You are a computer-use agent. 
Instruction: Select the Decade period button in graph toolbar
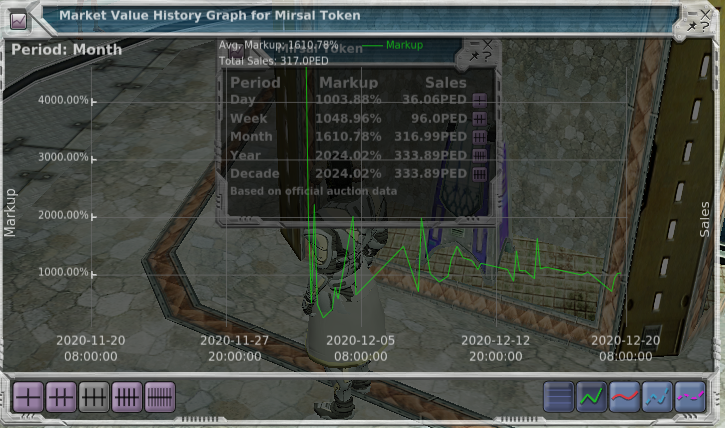(x=160, y=397)
